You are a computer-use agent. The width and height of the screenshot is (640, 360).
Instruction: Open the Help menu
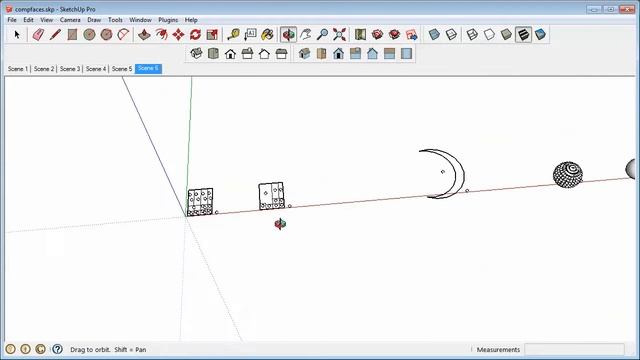click(191, 20)
